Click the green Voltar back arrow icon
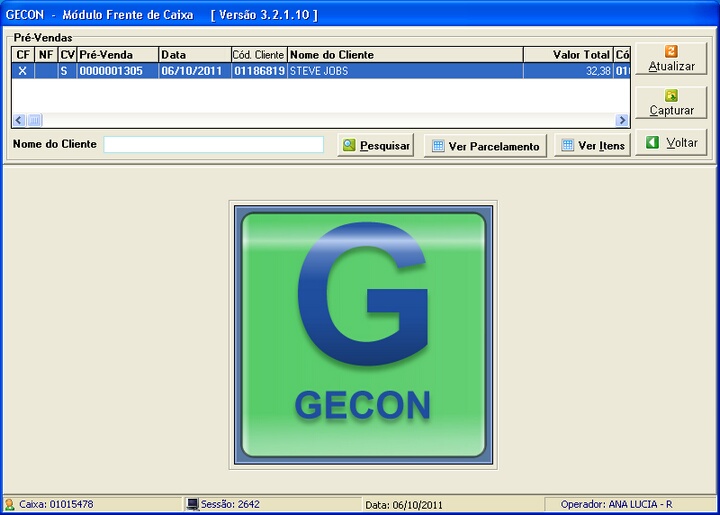 click(x=652, y=143)
